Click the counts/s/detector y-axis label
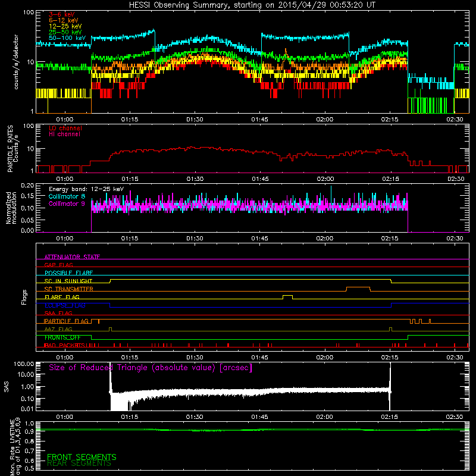 click(x=16, y=62)
